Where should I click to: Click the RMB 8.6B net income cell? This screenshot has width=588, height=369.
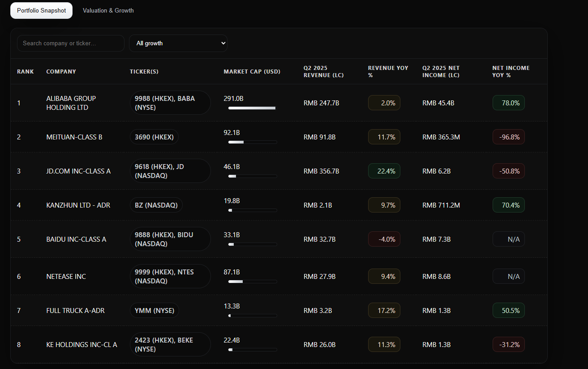click(437, 277)
